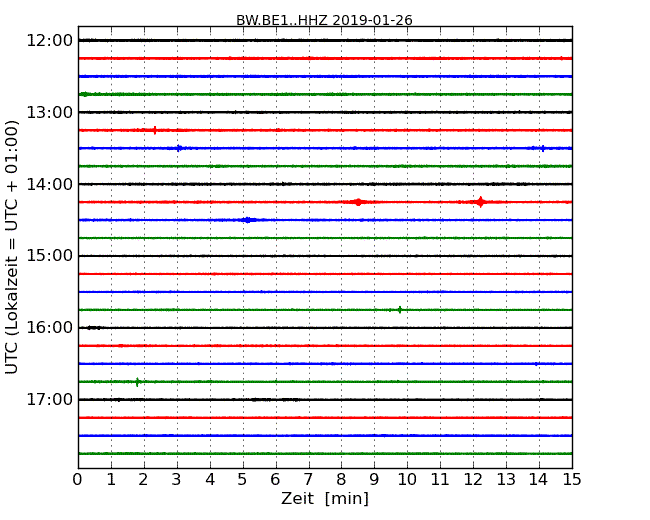Select the 15:00 time label

[x=49, y=256]
